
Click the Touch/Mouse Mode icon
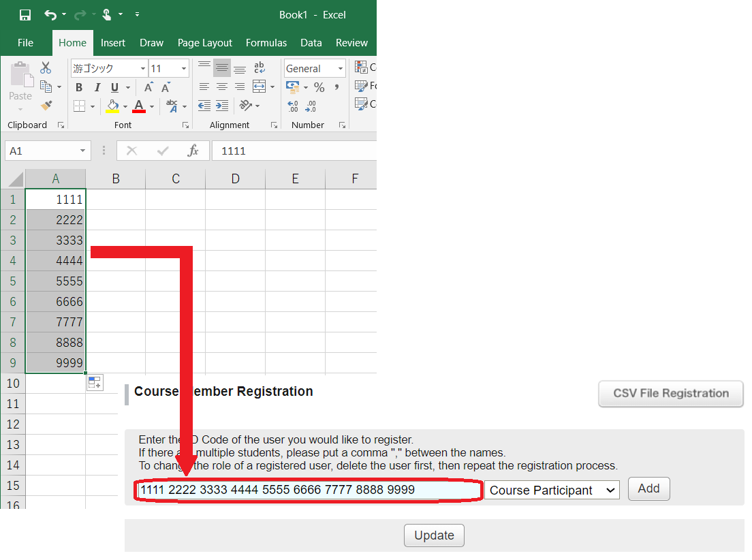point(107,15)
